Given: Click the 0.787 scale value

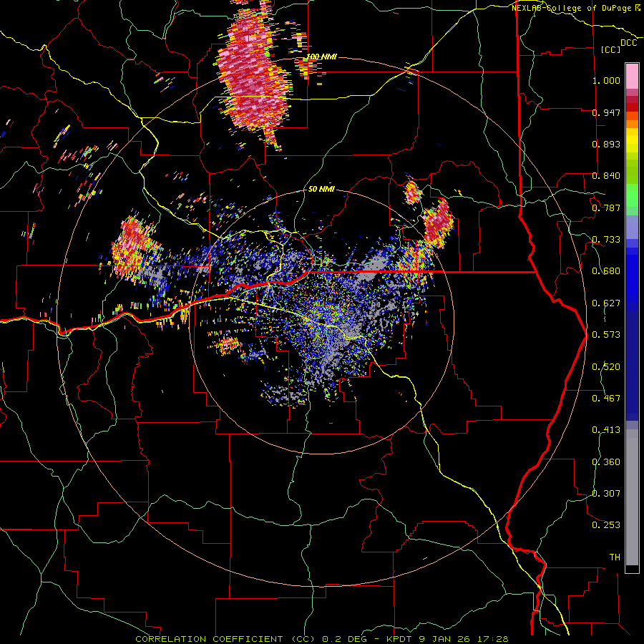Looking at the screenshot, I should point(606,208).
